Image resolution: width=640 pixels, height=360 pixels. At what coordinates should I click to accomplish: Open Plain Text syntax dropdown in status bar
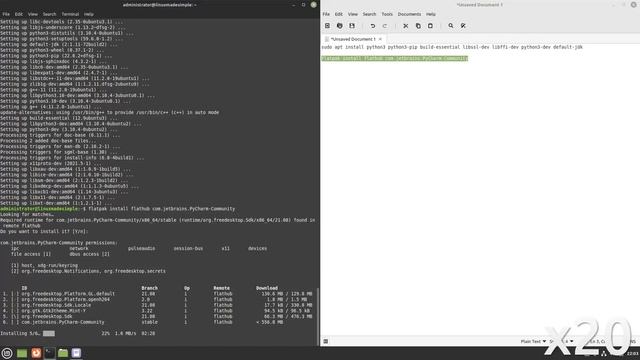click(x=533, y=341)
